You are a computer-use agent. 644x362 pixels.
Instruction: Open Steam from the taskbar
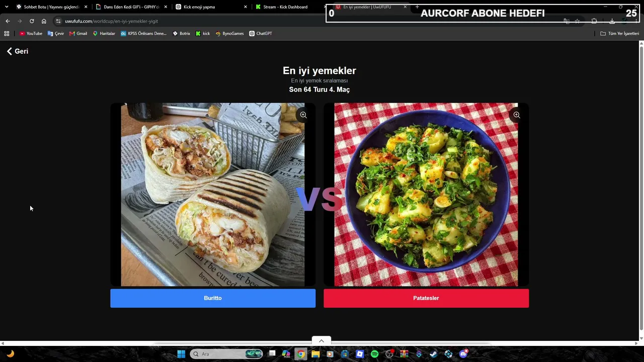[433, 354]
